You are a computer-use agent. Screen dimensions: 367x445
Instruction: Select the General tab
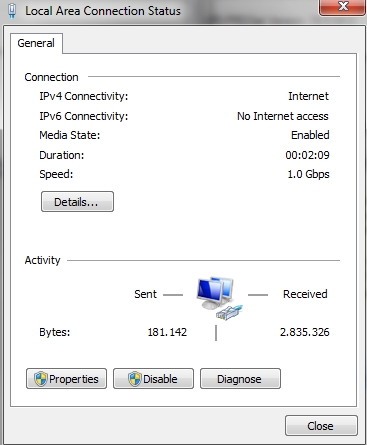36,43
